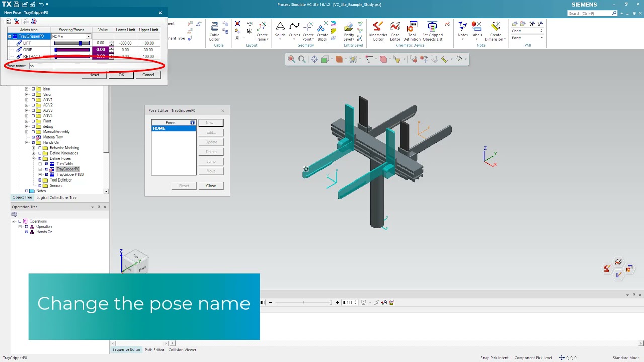Toggle the Plant folder display checkbox
644x362 pixels.
pos(33,121)
